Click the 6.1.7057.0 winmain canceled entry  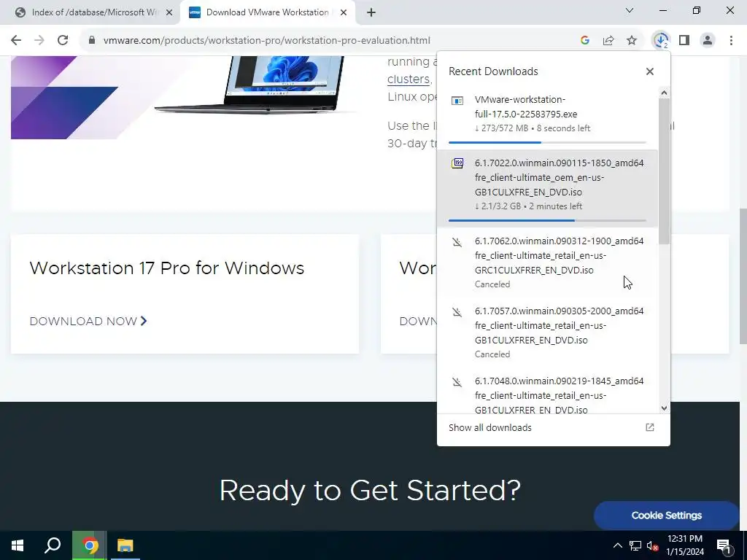coord(547,332)
